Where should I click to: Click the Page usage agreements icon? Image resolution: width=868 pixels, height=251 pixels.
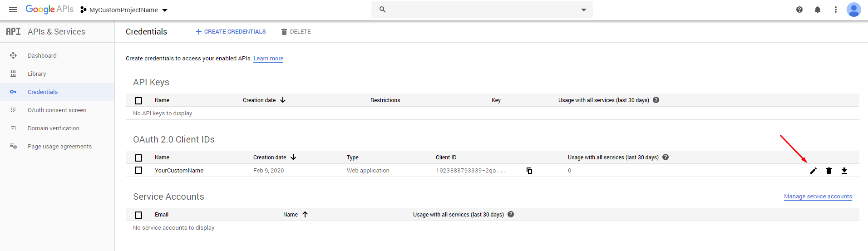pos(13,146)
